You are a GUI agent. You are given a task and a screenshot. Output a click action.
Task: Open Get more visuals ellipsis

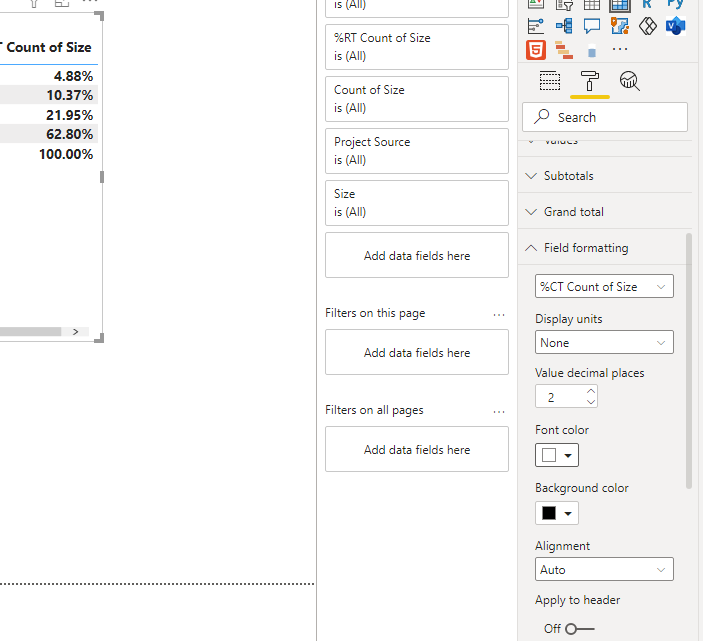click(620, 49)
